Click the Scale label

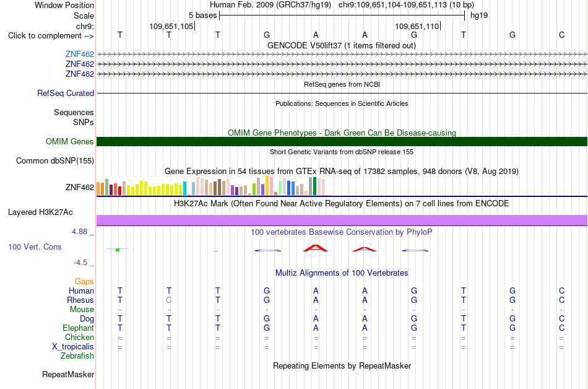pyautogui.click(x=84, y=15)
